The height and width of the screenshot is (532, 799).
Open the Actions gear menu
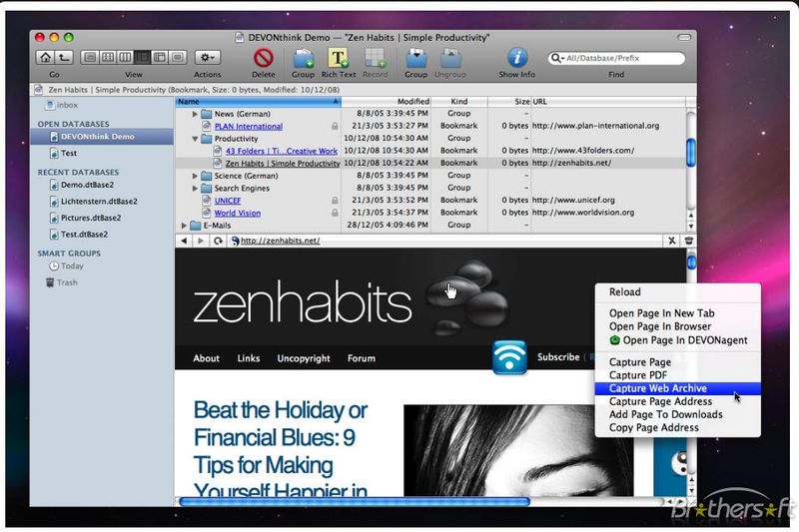coord(208,58)
